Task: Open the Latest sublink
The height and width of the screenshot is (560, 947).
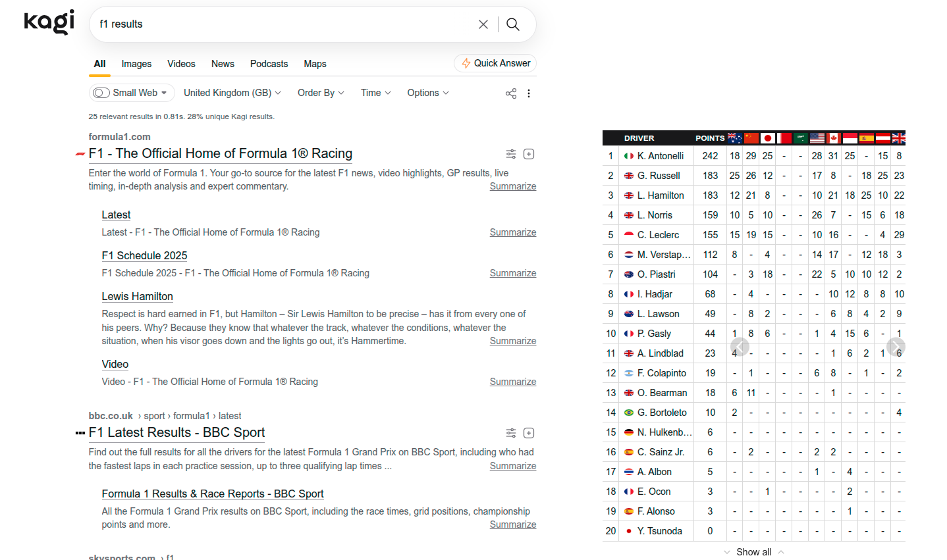Action: pos(116,215)
